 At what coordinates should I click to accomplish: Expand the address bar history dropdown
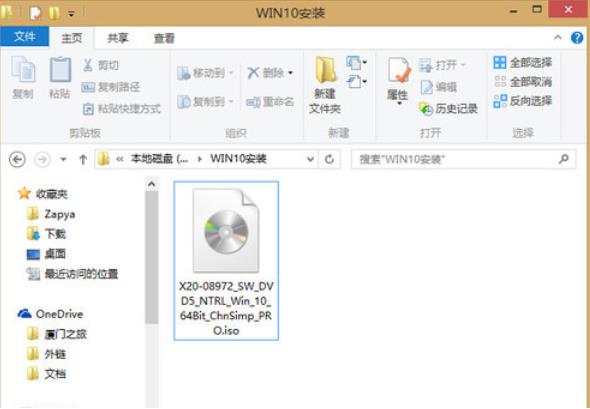point(310,159)
